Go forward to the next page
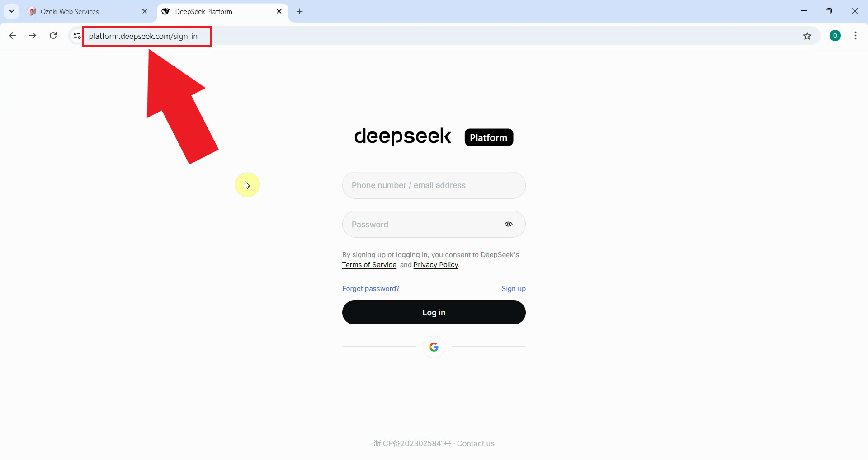Image resolution: width=868 pixels, height=460 pixels. click(33, 36)
